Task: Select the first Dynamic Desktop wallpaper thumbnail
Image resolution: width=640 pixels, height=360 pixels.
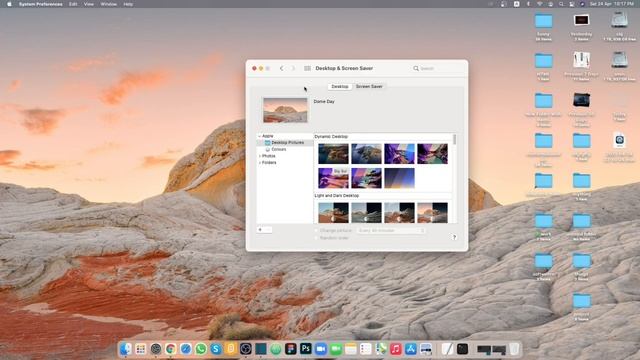Action: (x=333, y=153)
